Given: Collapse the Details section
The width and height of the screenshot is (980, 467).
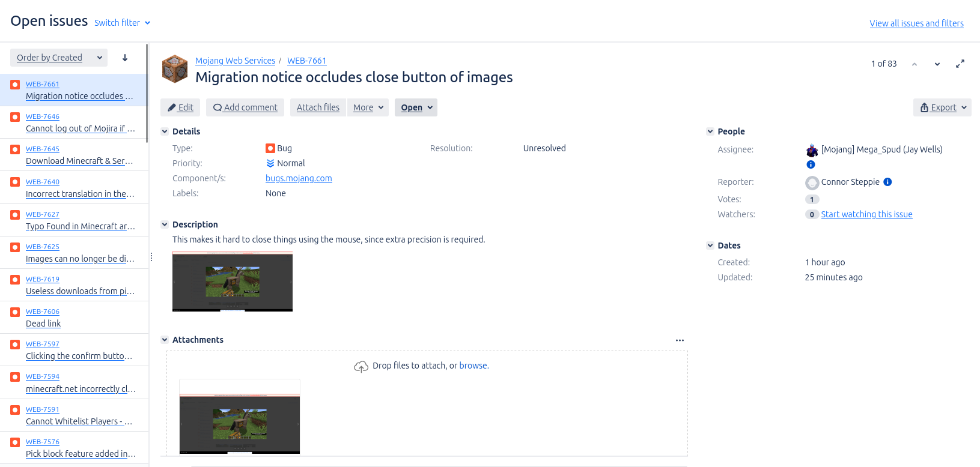Looking at the screenshot, I should tap(165, 131).
